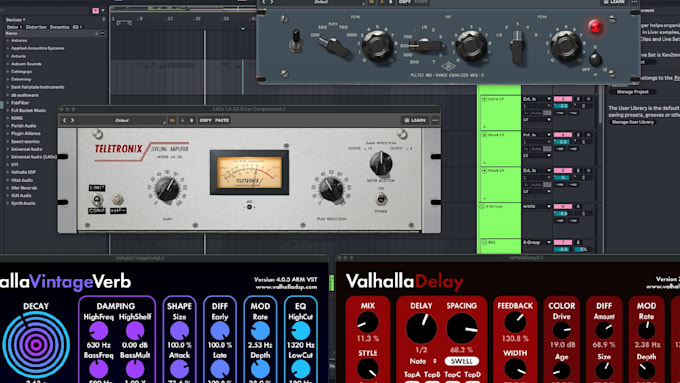This screenshot has width=680, height=383.
Task: Click the LA-2A Gain knob
Action: tap(167, 189)
